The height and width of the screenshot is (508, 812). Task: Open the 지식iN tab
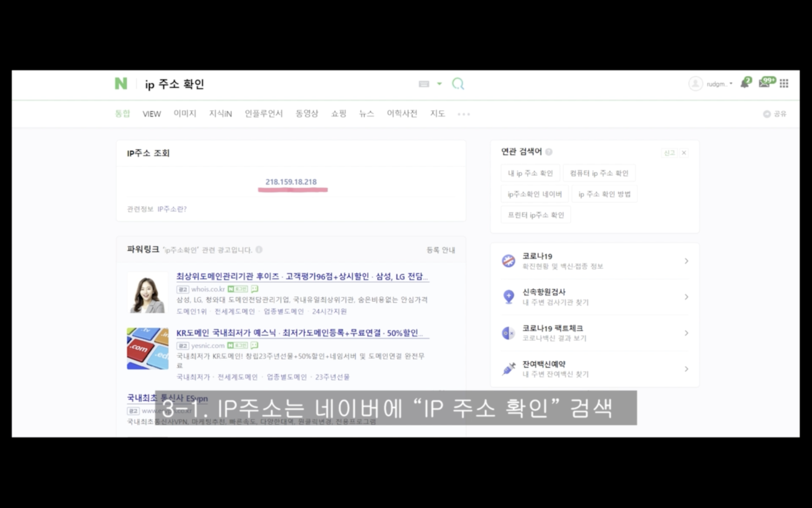220,113
